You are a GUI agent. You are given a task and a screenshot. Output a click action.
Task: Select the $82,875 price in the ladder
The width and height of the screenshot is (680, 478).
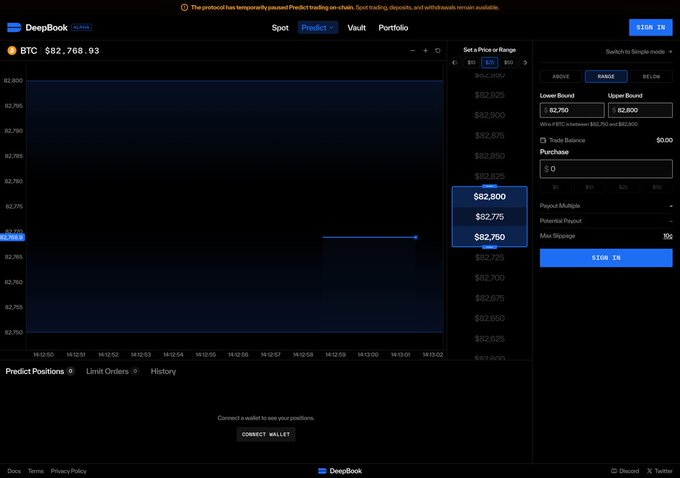pos(490,136)
